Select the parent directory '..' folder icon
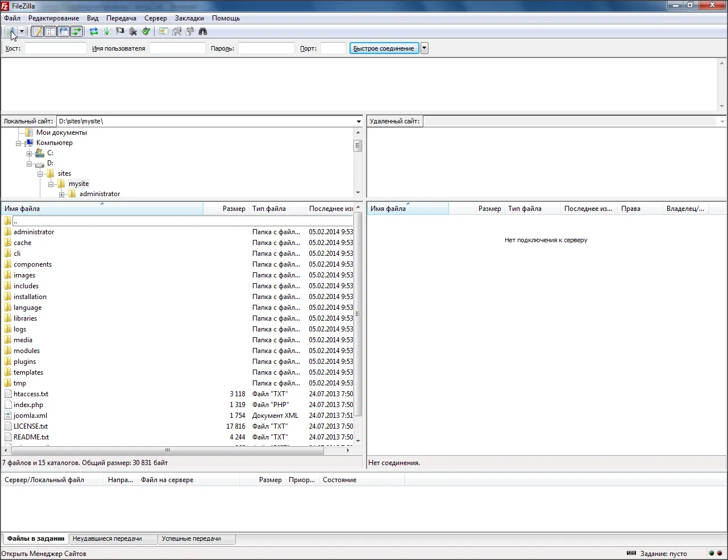Image resolution: width=728 pixels, height=560 pixels. 8,221
